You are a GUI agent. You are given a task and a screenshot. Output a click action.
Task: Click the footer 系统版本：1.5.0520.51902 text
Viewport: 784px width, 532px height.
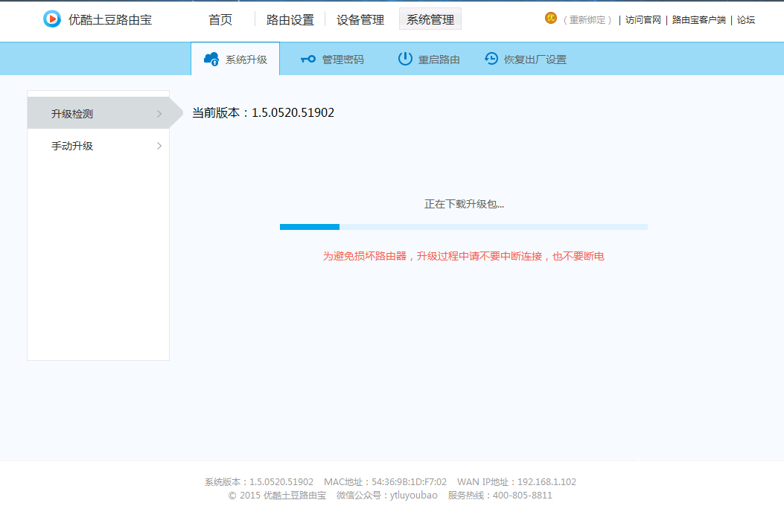(259, 482)
